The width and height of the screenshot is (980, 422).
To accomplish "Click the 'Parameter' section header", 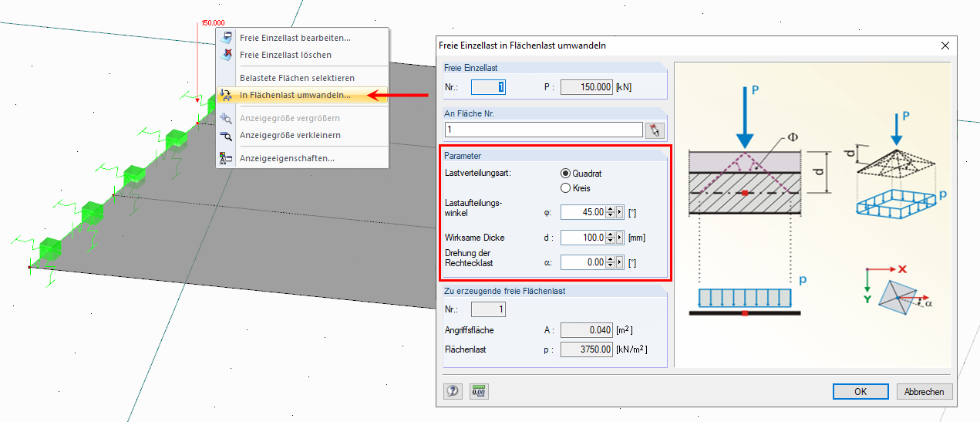I will click(463, 157).
